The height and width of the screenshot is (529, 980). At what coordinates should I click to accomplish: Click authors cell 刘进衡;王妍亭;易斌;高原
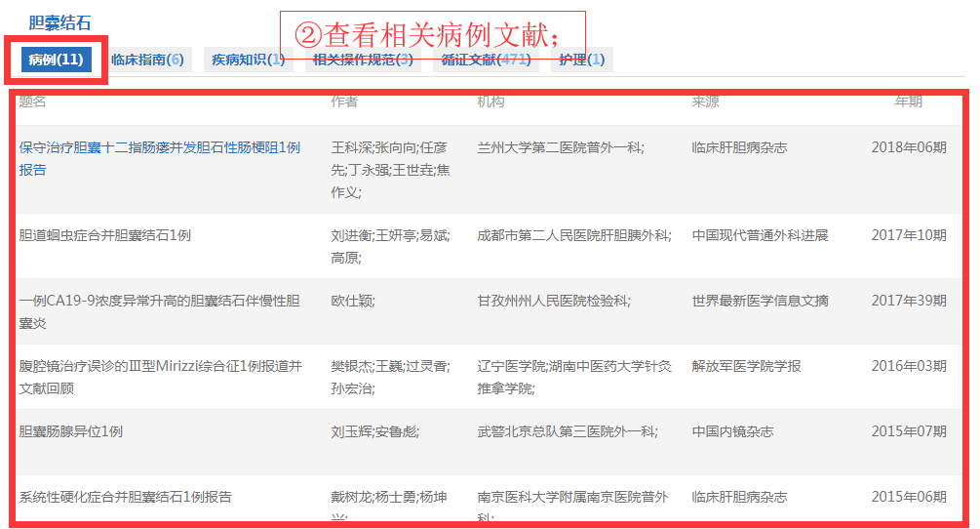pyautogui.click(x=391, y=246)
